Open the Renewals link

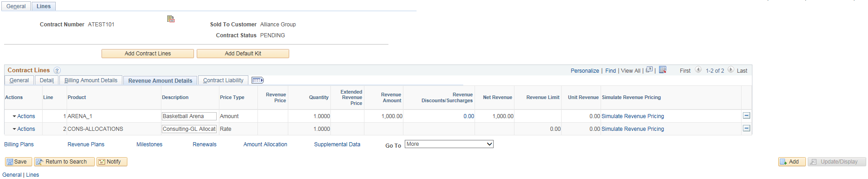[204, 144]
